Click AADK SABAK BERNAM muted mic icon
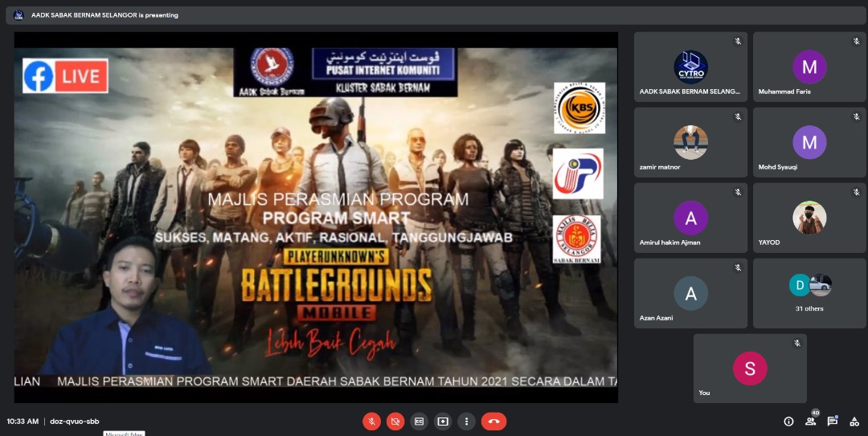The image size is (868, 436). point(738,42)
